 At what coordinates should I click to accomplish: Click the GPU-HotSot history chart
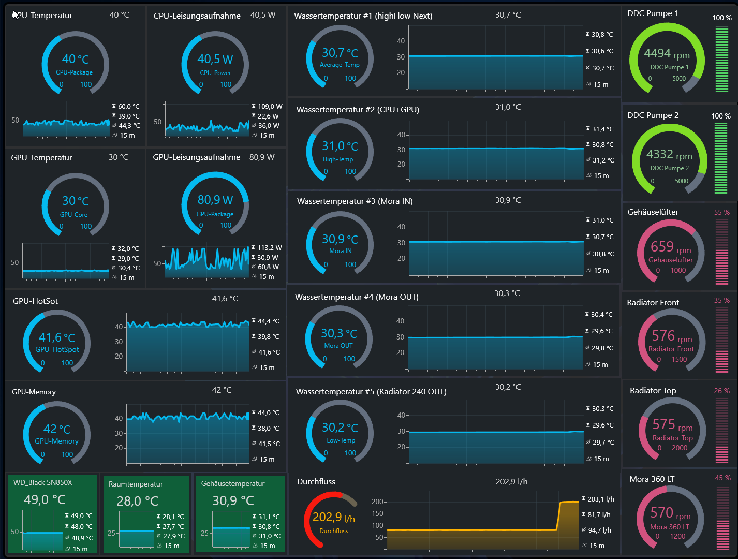pos(188,343)
